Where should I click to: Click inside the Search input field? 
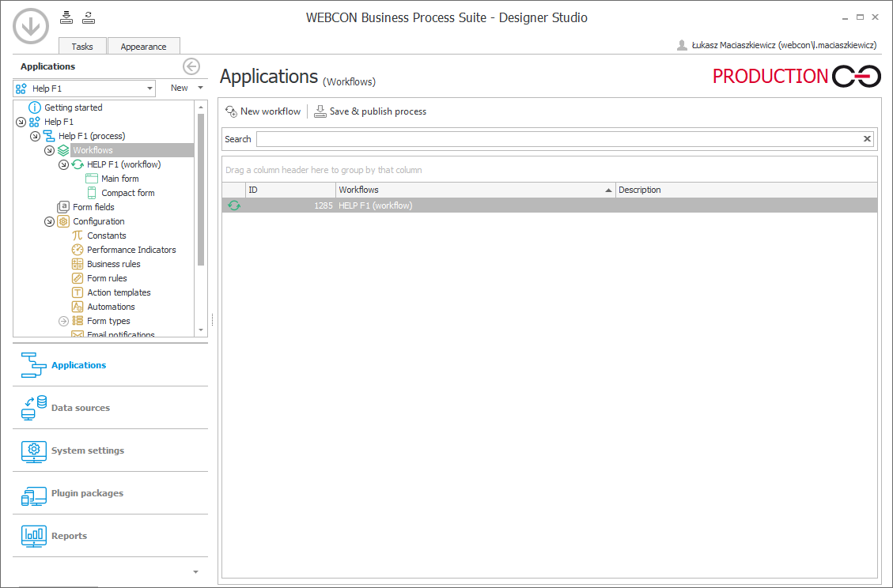pyautogui.click(x=559, y=139)
